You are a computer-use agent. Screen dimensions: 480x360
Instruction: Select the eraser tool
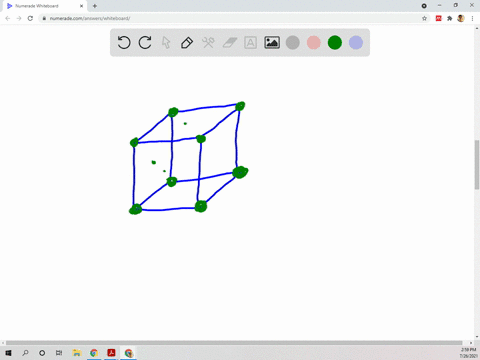tap(230, 43)
